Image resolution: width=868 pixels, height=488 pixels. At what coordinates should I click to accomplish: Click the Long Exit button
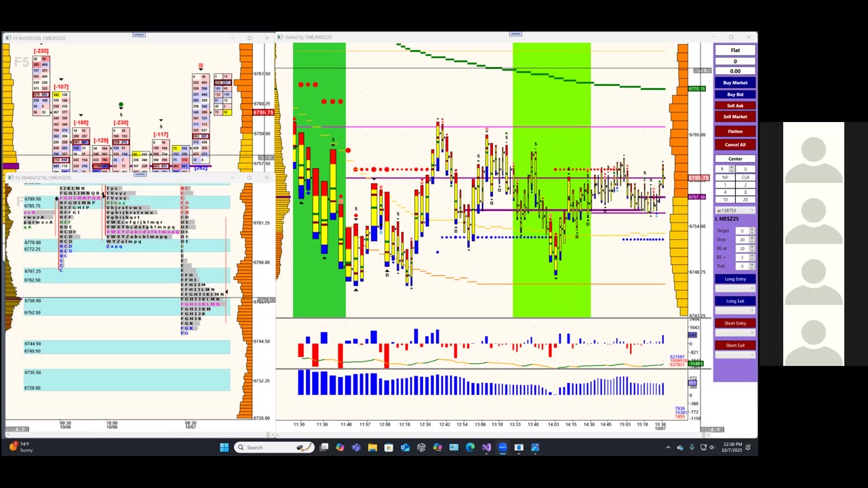735,302
